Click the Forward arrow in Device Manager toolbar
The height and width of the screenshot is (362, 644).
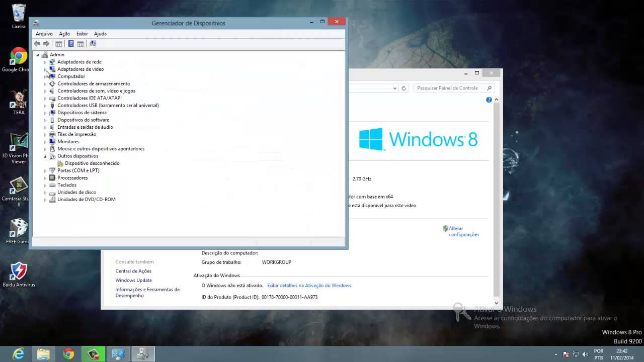click(46, 44)
